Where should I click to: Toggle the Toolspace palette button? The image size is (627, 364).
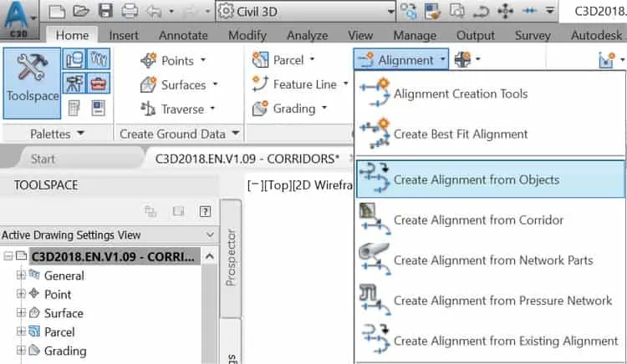[x=33, y=83]
